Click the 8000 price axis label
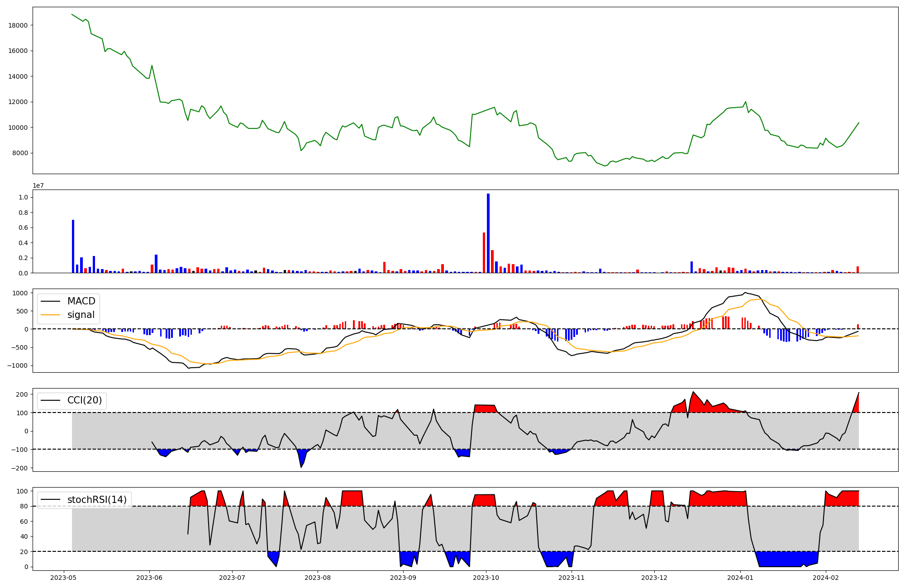 pos(20,153)
